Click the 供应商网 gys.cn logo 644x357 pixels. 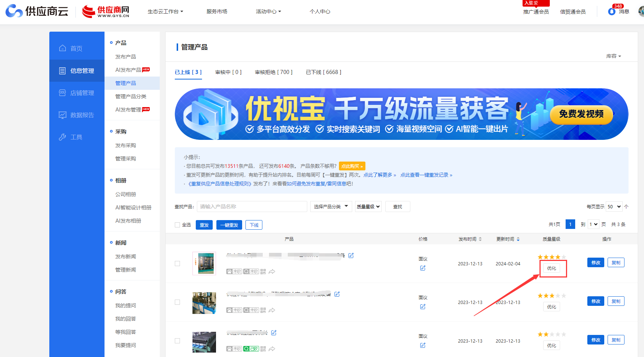(x=106, y=11)
